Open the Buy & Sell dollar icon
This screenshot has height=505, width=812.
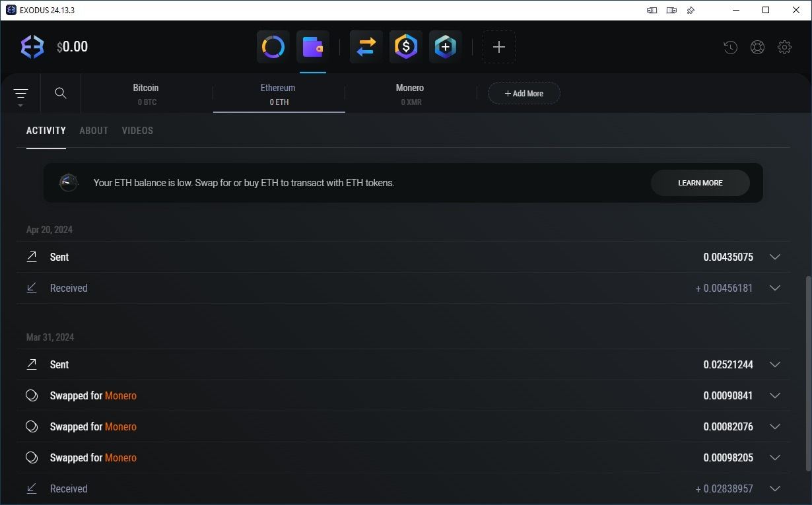[405, 47]
